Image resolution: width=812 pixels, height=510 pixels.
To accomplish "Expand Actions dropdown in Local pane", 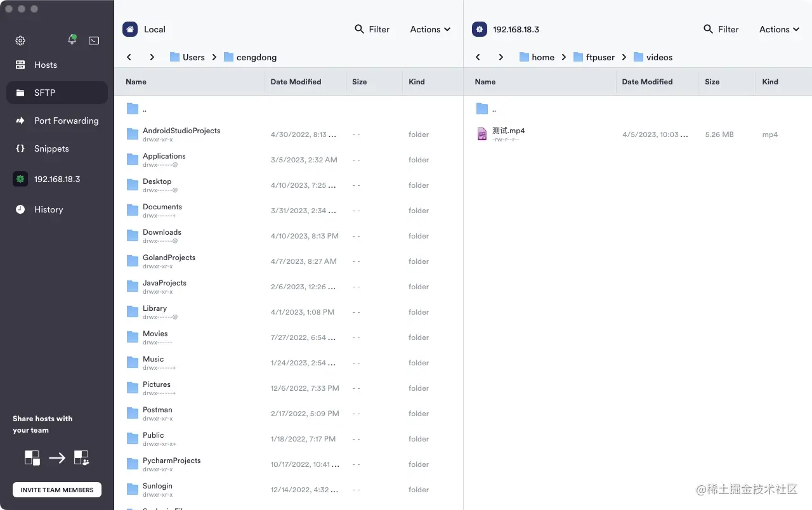I will [x=430, y=29].
